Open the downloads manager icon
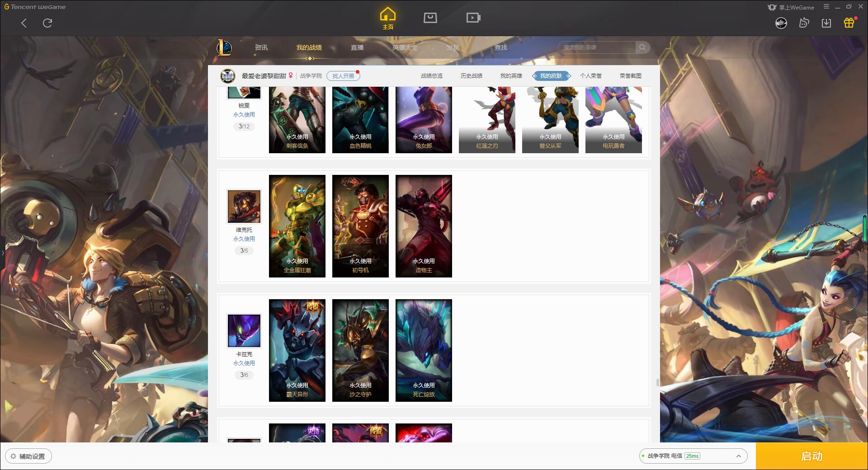Viewport: 868px width, 470px height. pyautogui.click(x=826, y=23)
